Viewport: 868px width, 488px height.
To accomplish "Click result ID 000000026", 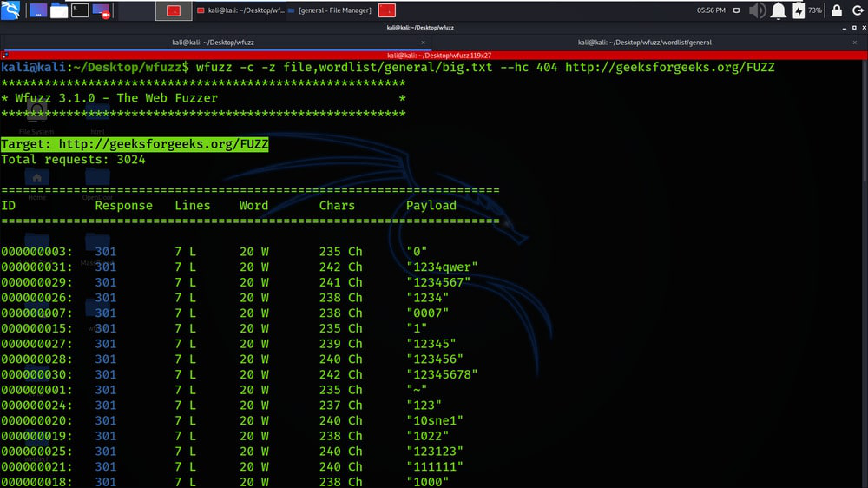I will [36, 298].
